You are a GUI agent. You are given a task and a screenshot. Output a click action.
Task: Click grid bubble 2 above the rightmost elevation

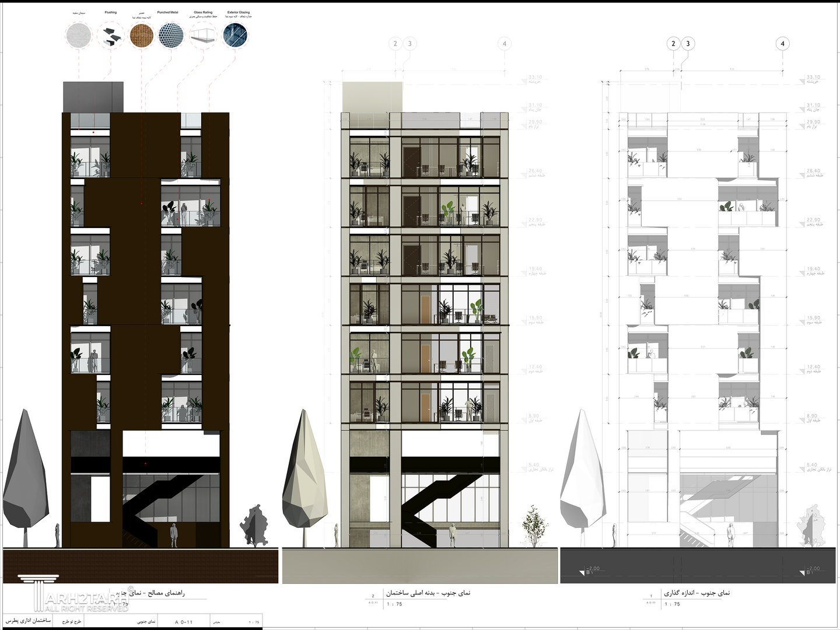[673, 43]
